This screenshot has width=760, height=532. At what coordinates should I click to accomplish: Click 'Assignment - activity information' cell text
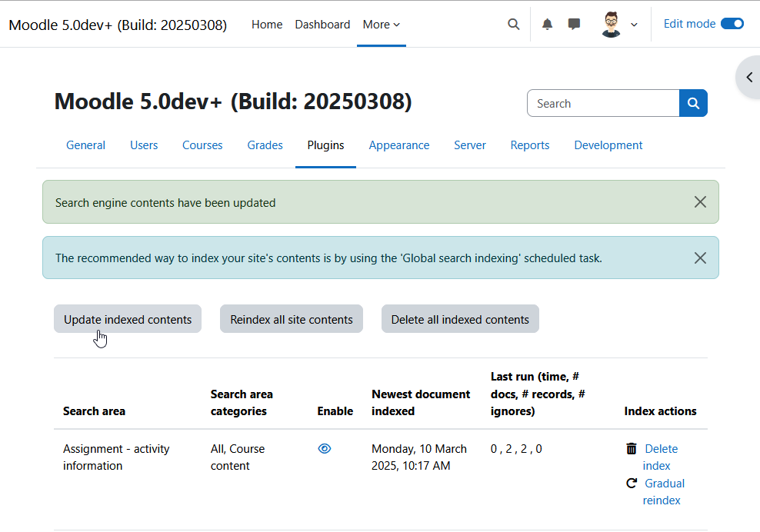(x=116, y=457)
